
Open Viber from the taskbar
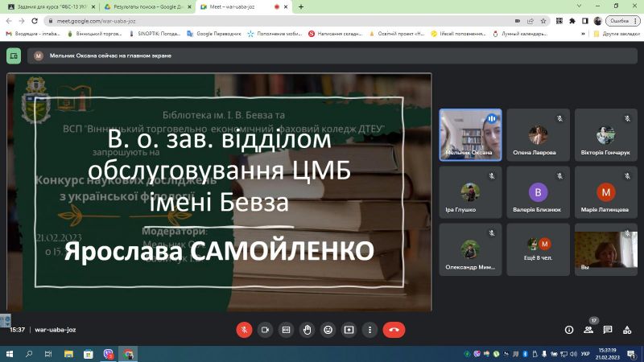click(108, 354)
